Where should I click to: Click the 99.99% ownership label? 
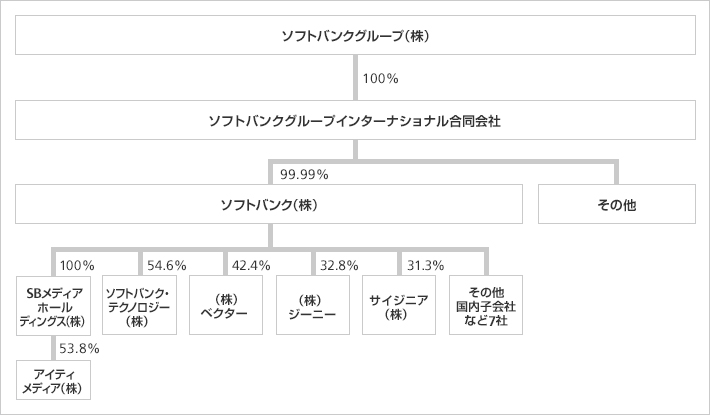click(304, 174)
